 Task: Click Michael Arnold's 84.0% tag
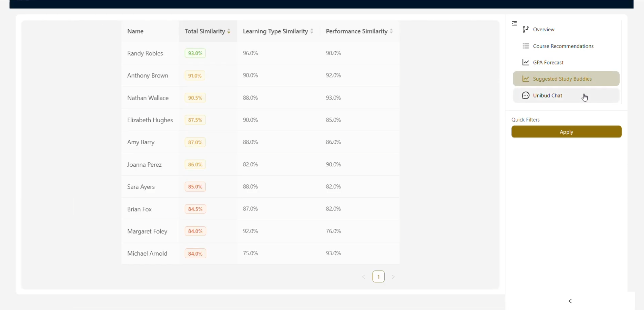coord(195,253)
